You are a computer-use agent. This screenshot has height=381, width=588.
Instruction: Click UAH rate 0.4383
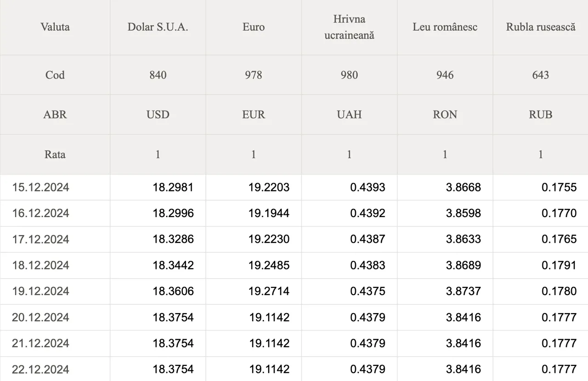368,265
